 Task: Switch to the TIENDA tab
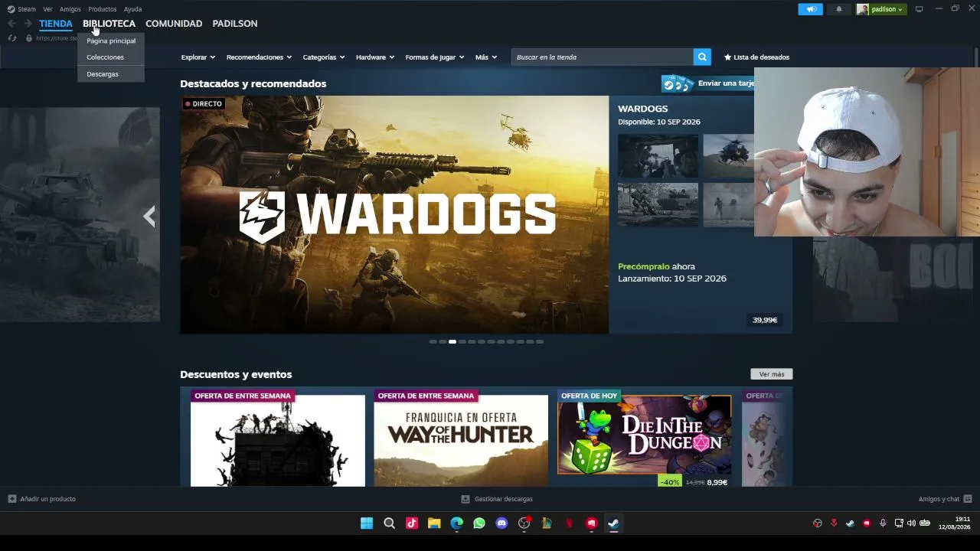56,24
